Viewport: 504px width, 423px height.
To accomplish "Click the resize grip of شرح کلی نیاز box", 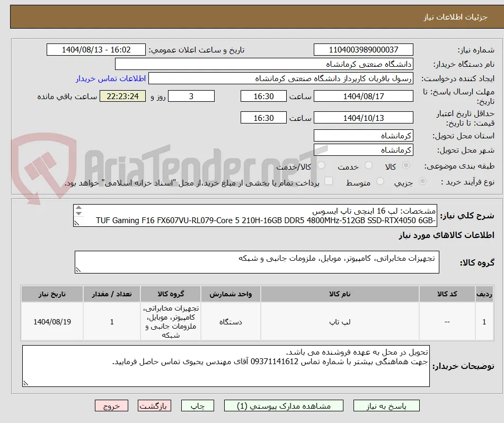I will click(x=76, y=223).
